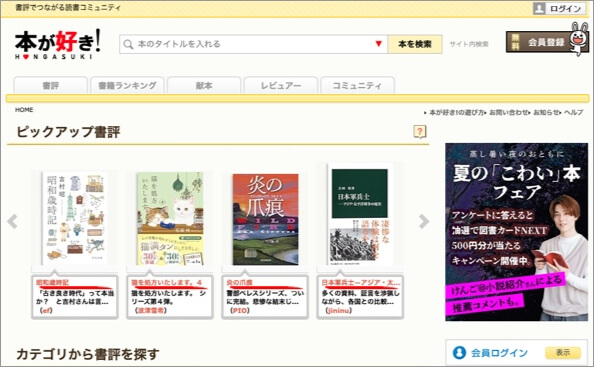
Task: Click review excerpt 「古き良き時代」って本当か?
Action: click(x=75, y=297)
